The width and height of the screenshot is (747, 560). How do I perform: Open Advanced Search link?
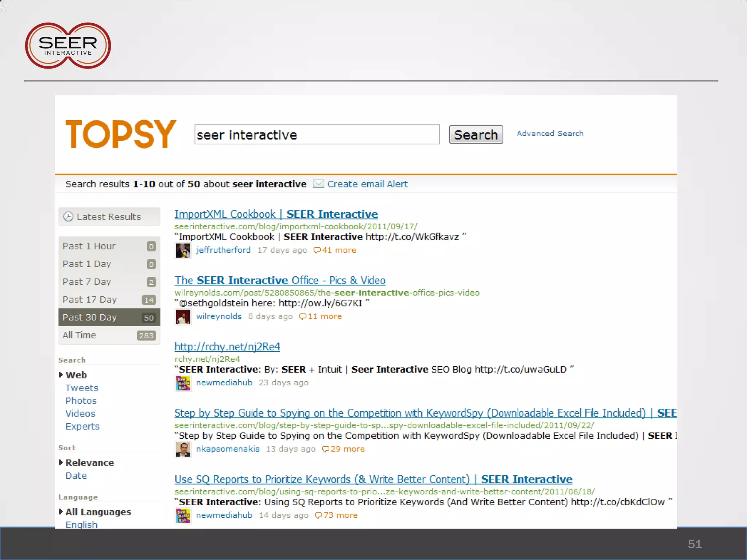tap(550, 133)
